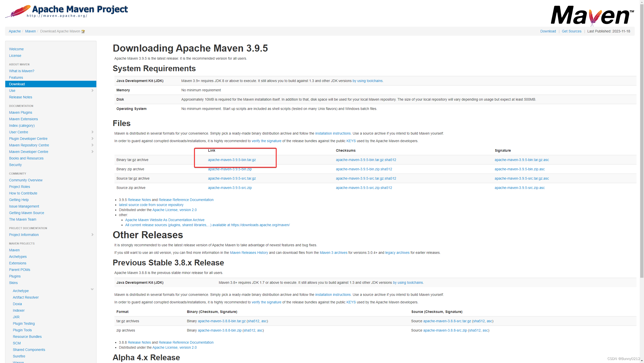Open apache-maven-3.9.5-bin.tar.gz.sha512 checksum
644x363 pixels.
click(366, 160)
